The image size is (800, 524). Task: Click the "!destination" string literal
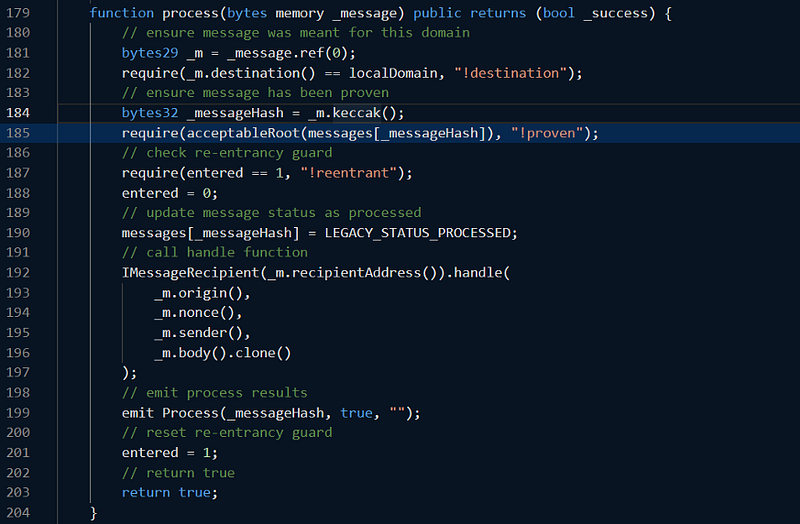[x=511, y=73]
